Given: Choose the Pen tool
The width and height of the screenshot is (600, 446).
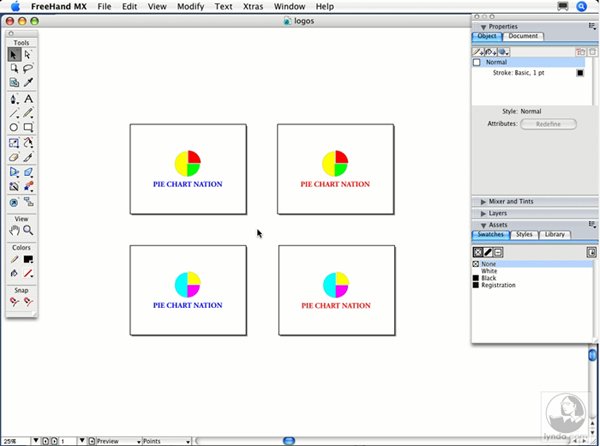Looking at the screenshot, I should [14, 99].
